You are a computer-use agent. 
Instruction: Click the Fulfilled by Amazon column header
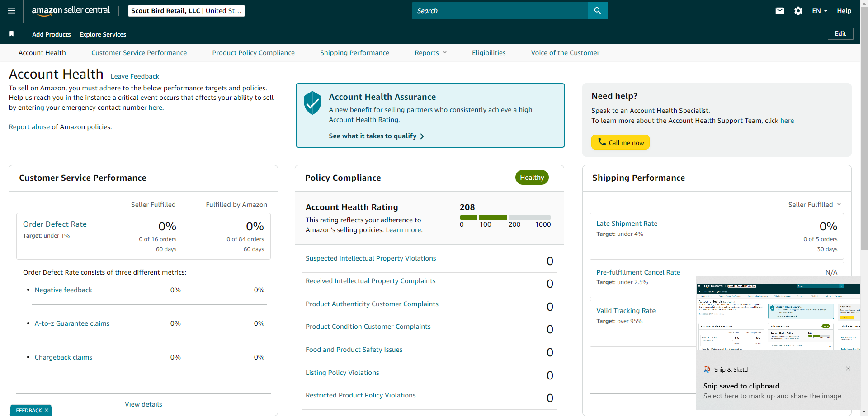tap(236, 205)
